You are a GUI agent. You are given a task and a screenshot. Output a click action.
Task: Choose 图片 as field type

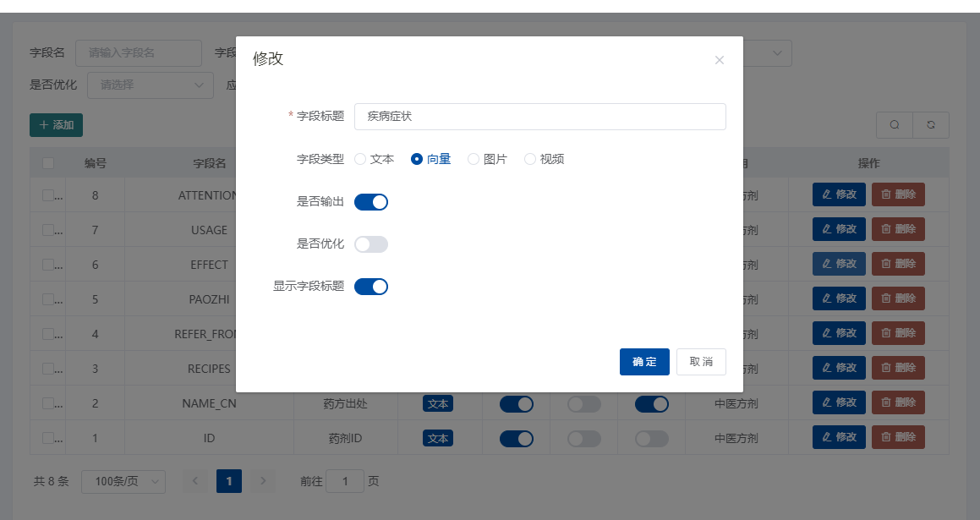click(474, 159)
